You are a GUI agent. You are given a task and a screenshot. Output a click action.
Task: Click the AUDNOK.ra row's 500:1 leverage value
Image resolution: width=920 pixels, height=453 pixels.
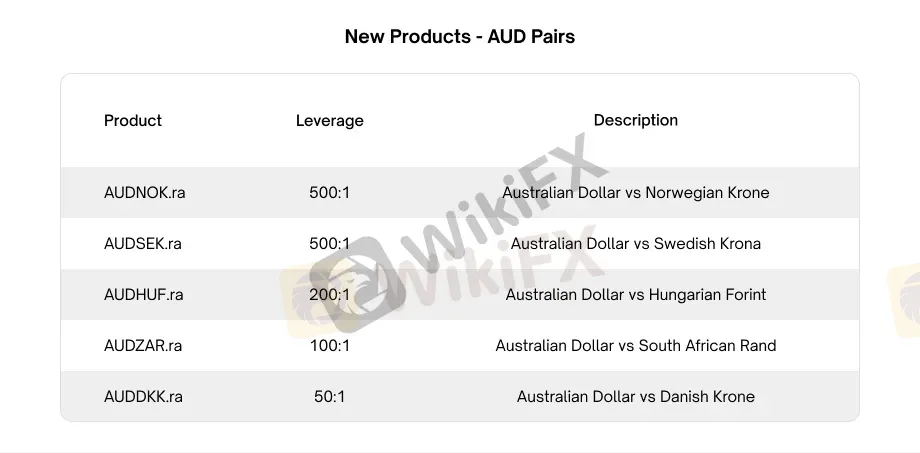pos(329,192)
